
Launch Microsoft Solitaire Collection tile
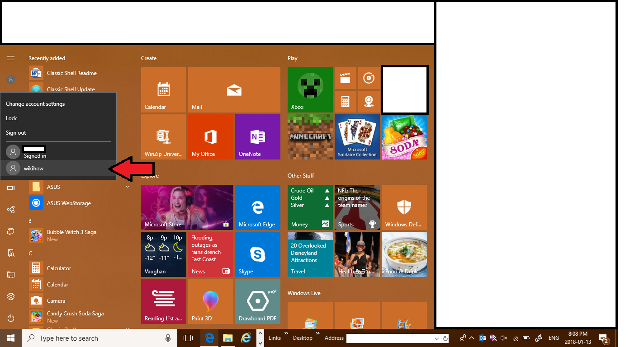357,137
